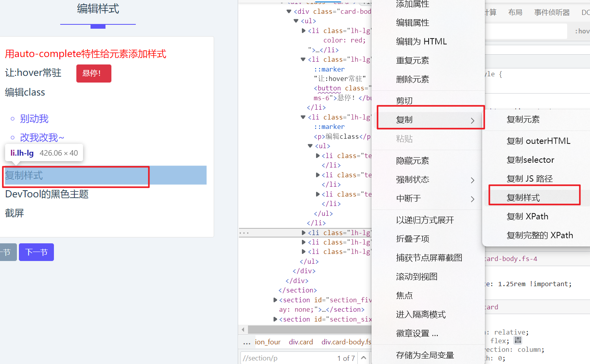Open the 强制状态 submenu arrow
This screenshot has width=590, height=364.
coord(472,180)
